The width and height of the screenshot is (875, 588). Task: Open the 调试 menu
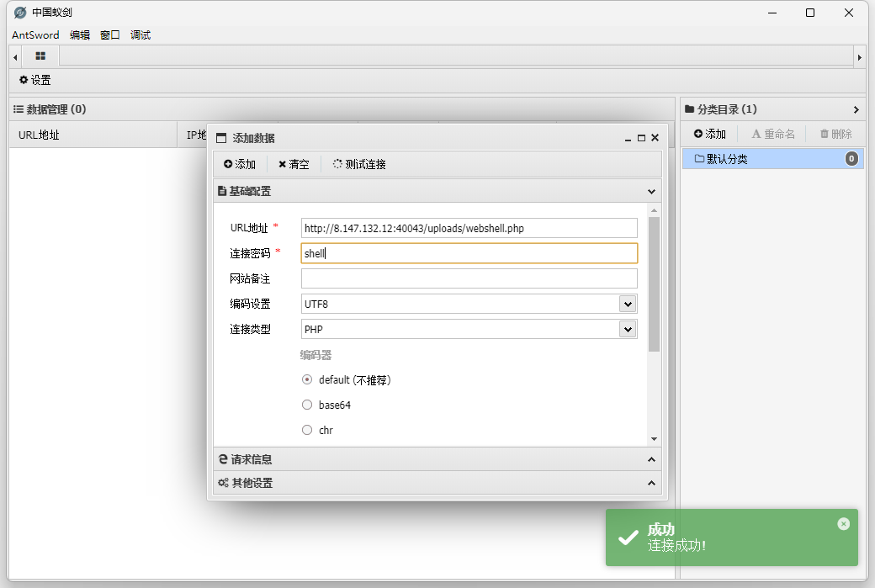click(141, 34)
